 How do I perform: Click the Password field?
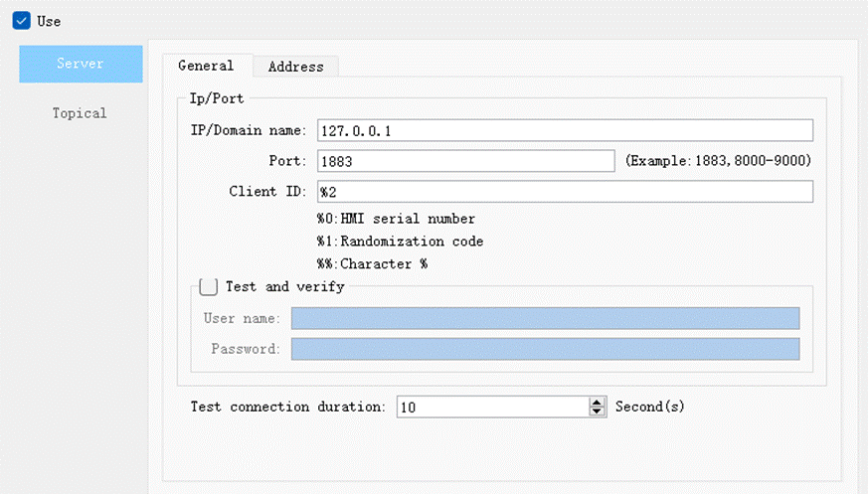click(x=545, y=349)
